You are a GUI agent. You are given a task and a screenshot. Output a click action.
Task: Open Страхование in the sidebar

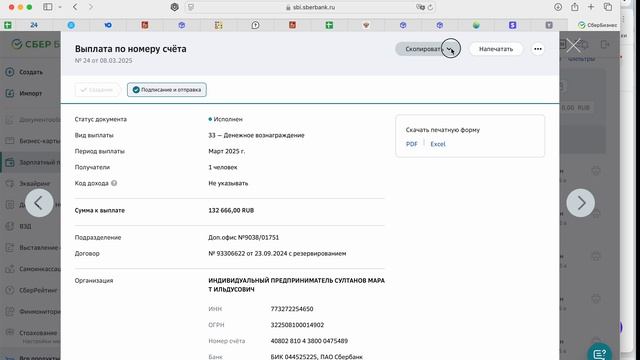point(32,333)
